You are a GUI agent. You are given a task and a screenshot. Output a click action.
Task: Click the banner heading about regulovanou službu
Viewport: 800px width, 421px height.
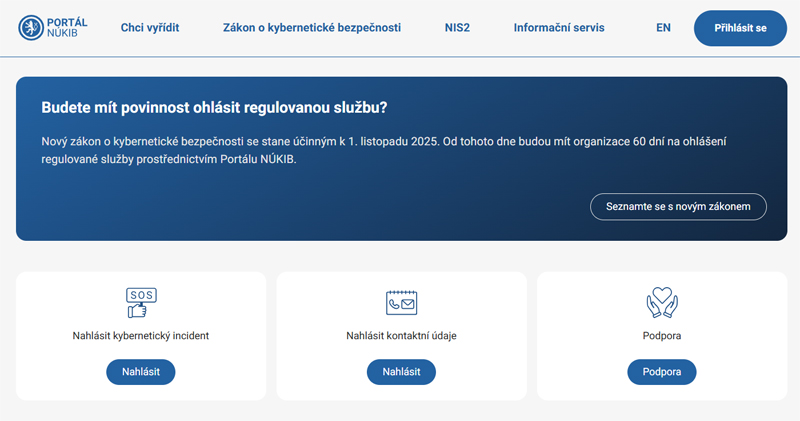(214, 108)
